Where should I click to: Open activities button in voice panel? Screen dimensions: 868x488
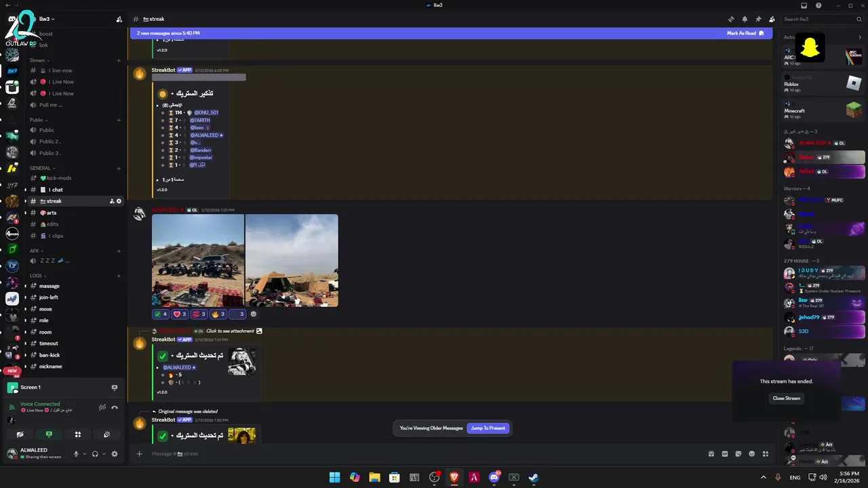[78, 434]
